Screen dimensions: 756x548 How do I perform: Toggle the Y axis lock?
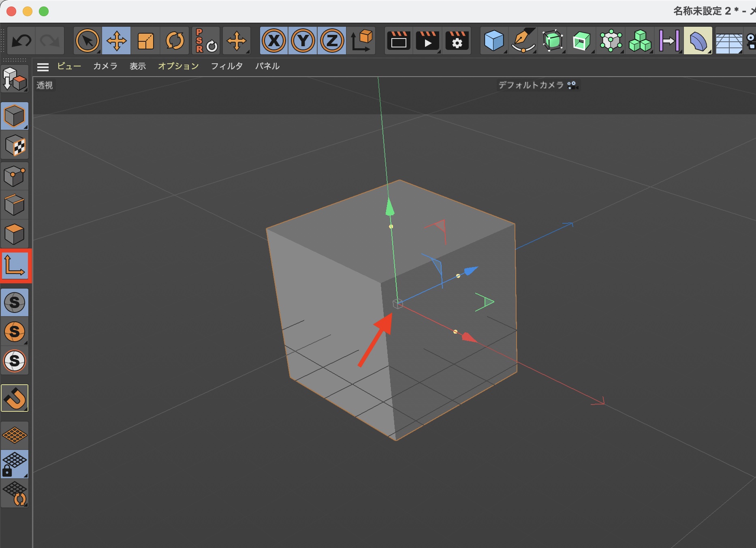(303, 41)
